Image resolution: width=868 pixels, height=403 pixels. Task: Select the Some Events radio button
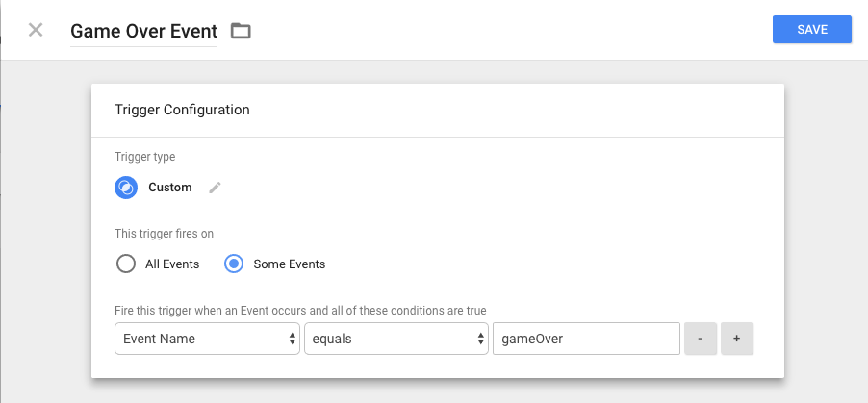pyautogui.click(x=234, y=264)
